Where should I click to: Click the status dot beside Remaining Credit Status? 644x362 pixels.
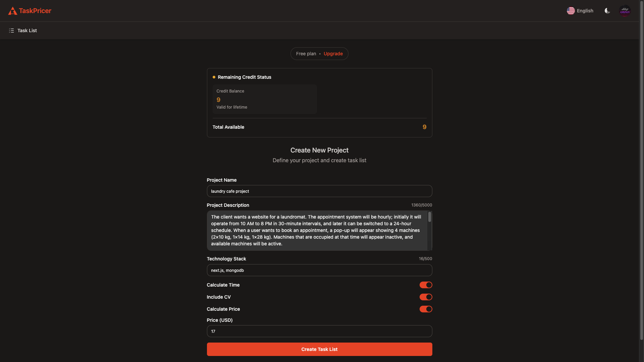pos(214,77)
